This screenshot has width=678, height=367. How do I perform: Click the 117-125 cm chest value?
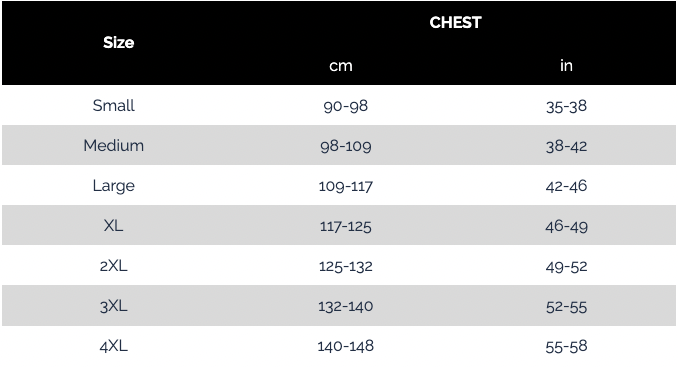[345, 226]
